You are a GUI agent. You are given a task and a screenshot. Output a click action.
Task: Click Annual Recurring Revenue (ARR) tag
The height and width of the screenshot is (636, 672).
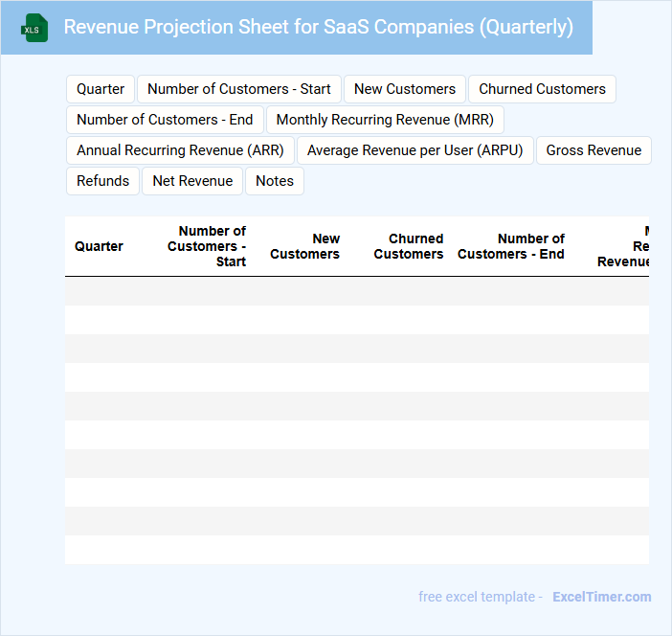point(180,150)
